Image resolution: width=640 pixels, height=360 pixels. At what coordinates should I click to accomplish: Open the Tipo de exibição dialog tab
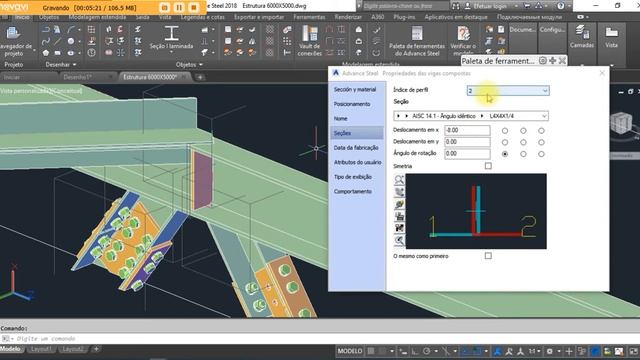(353, 177)
